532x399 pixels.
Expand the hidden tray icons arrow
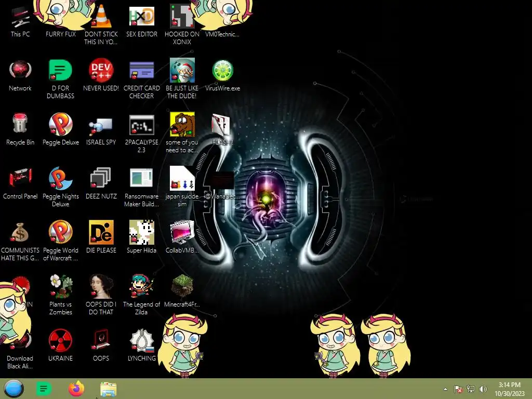click(445, 389)
